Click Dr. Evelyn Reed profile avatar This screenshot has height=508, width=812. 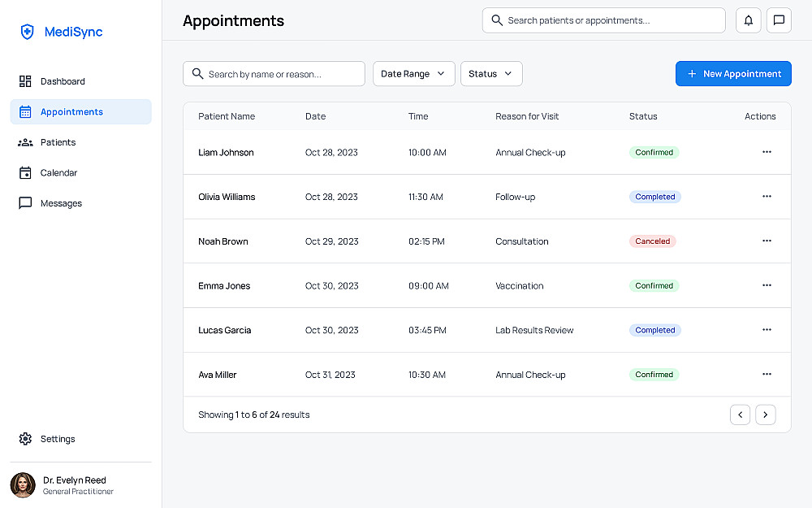pyautogui.click(x=23, y=485)
